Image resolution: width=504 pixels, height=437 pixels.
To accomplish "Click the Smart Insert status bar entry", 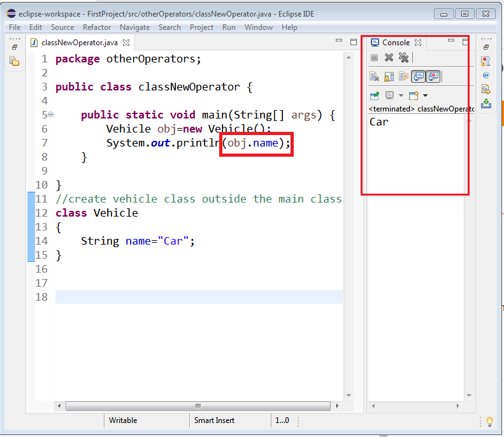I will [x=214, y=420].
